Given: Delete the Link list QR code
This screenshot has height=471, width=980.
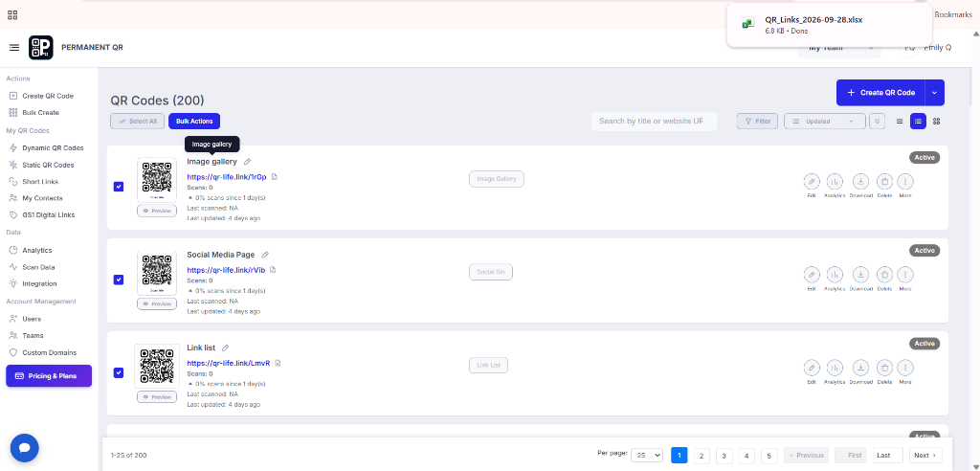Looking at the screenshot, I should click(x=884, y=368).
